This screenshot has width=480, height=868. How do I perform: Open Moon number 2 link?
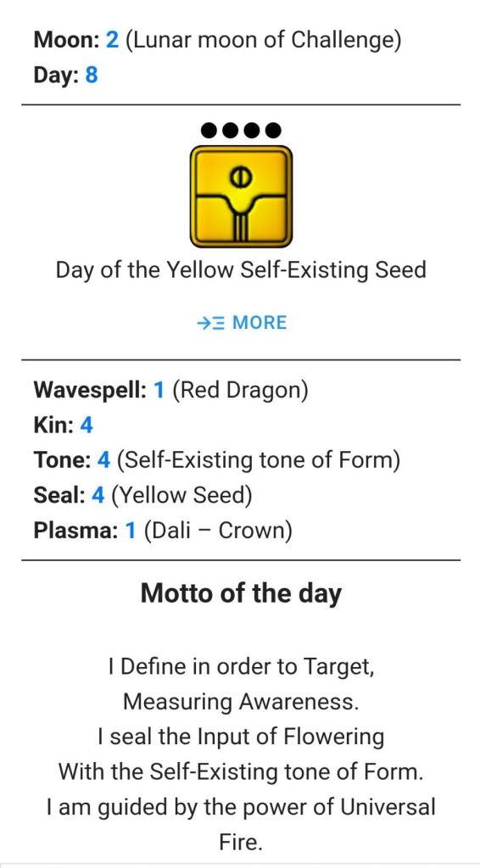click(x=113, y=40)
